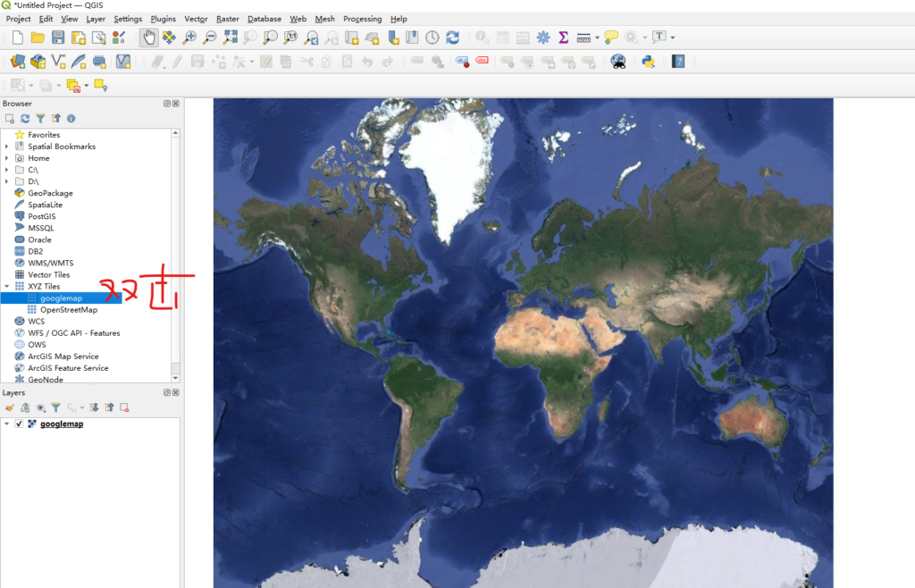The image size is (915, 588).
Task: Select the WMS/WMTS browser entry
Action: click(x=50, y=263)
